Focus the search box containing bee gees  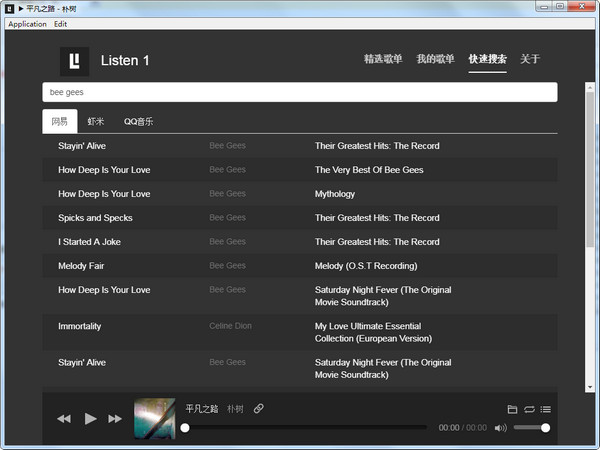point(300,92)
